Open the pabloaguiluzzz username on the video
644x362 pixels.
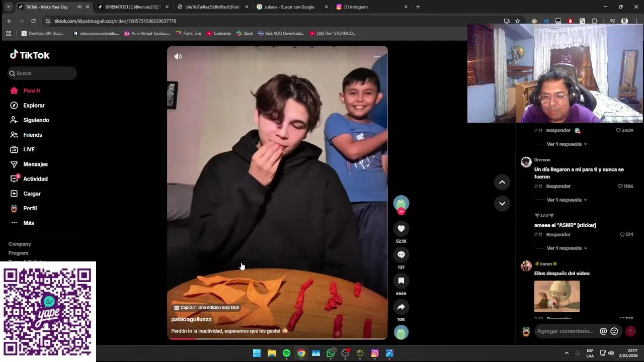click(191, 319)
